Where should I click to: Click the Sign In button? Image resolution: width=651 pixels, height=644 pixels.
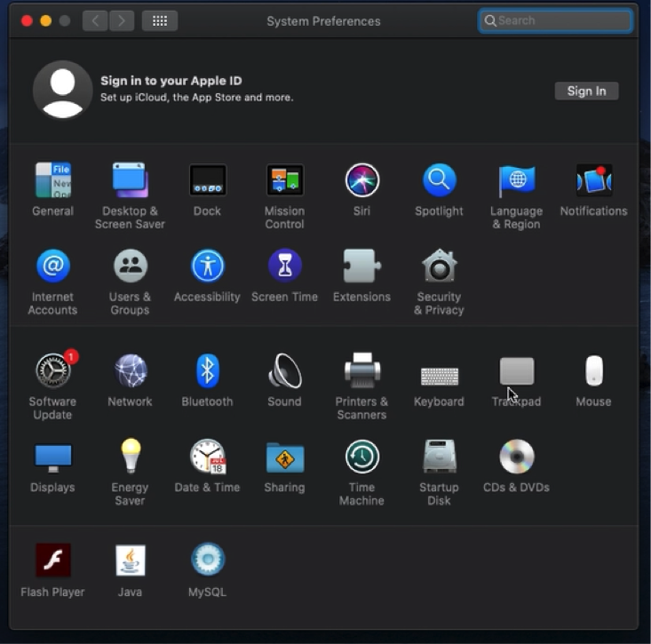coord(586,91)
